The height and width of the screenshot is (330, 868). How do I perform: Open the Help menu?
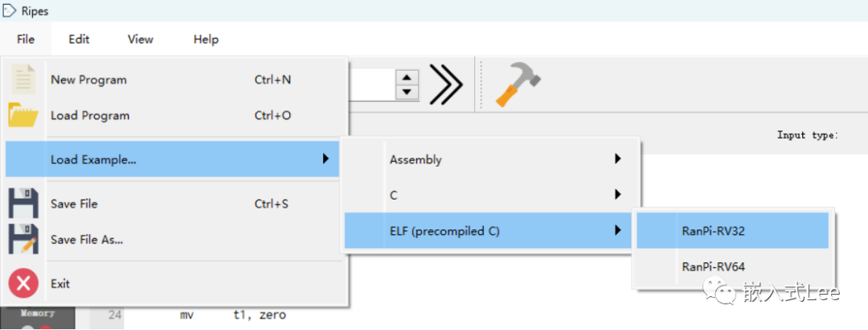tap(206, 39)
